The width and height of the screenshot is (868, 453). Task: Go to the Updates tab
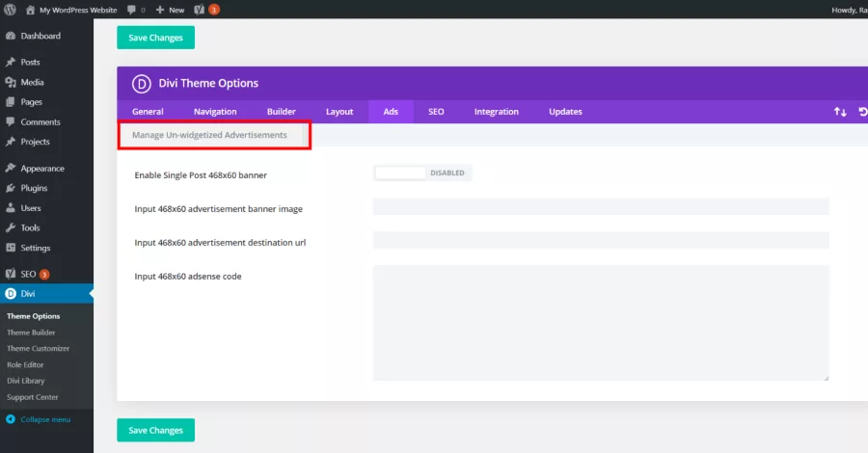pyautogui.click(x=566, y=112)
